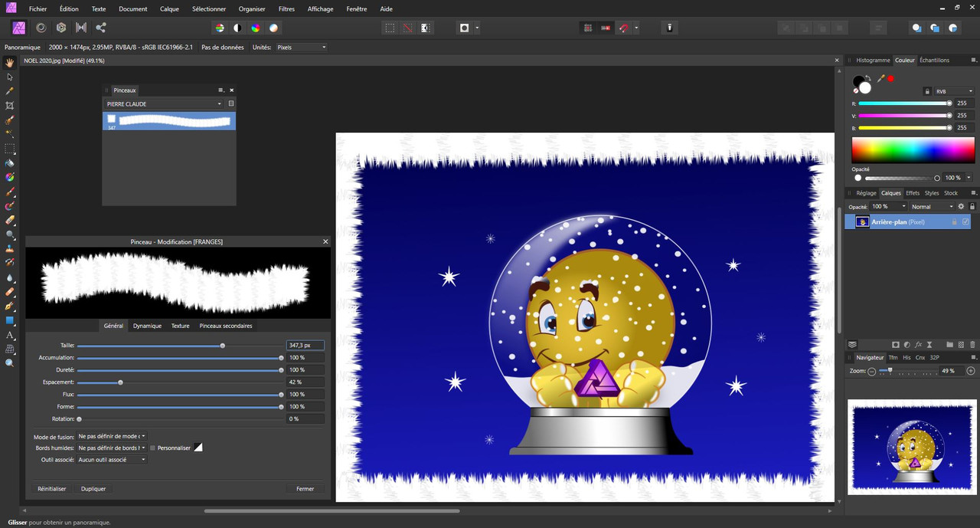Apply auto levels from the toolbar
Viewport: 980px width, 528px height.
tap(220, 28)
